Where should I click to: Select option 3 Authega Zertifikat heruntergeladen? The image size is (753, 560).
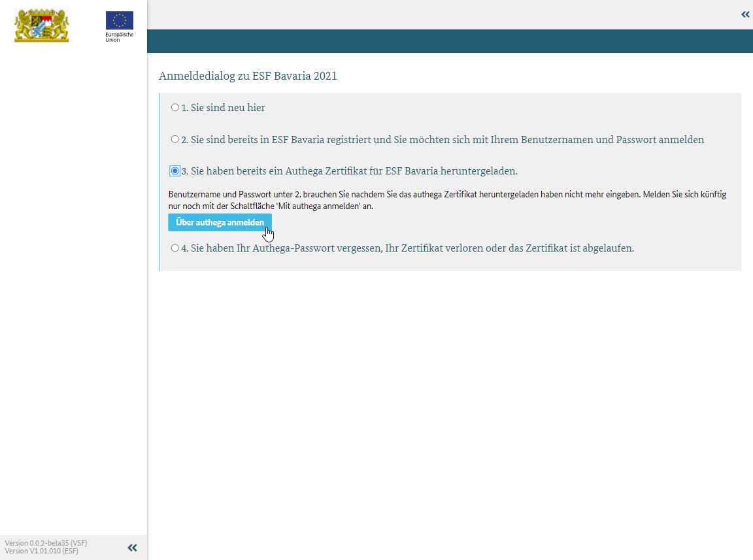pos(175,171)
